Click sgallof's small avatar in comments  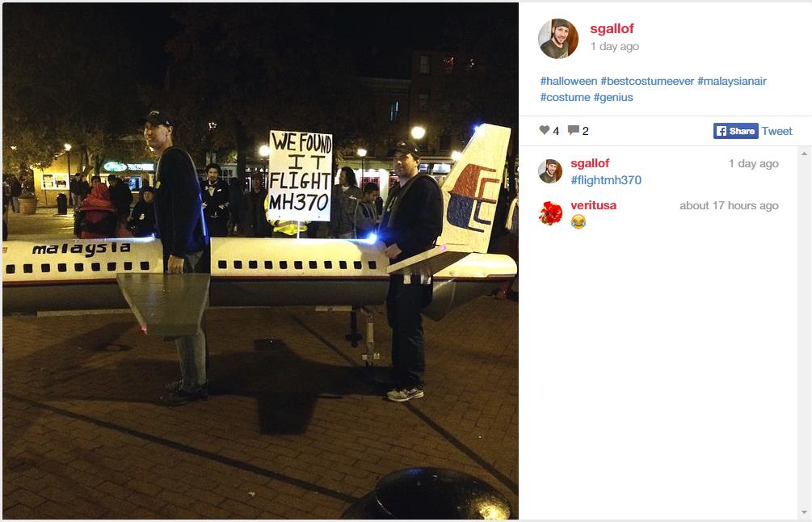550,171
